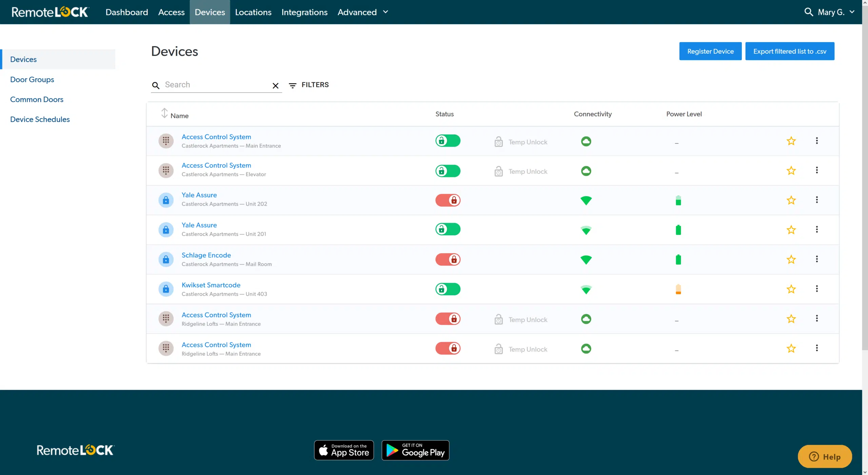Click cloud connectivity icon for Castlerock Main Entrance
Screen dimensions: 868x475
coord(586,141)
